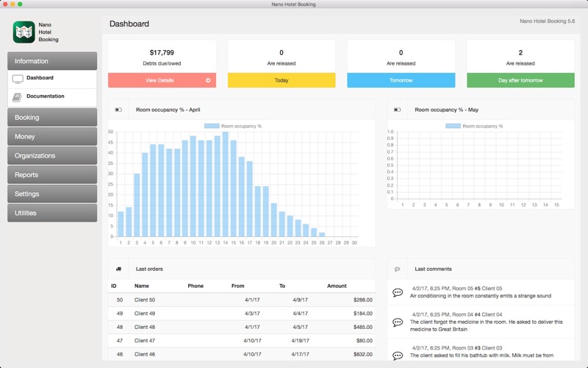The height and width of the screenshot is (368, 588).
Task: Open Documentation via its book icon
Action: pyautogui.click(x=17, y=97)
